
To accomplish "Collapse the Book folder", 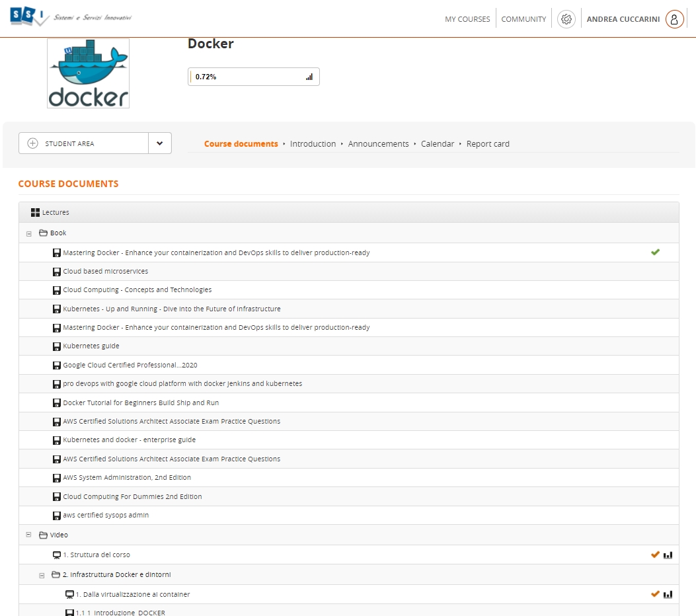I will click(28, 233).
